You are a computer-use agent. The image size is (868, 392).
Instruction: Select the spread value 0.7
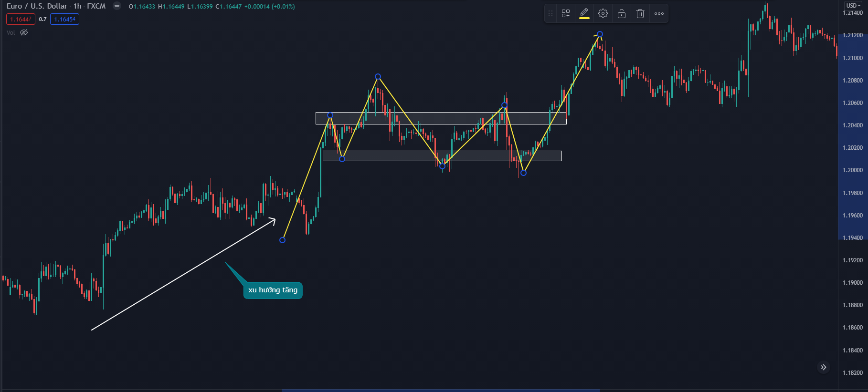42,20
